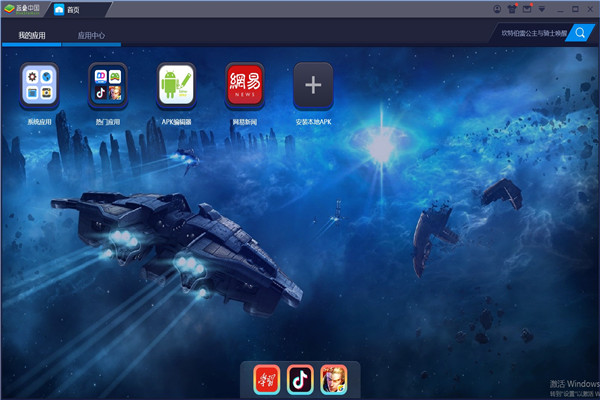The height and width of the screenshot is (400, 600).
Task: Click the 系统应用 label text
Action: click(x=39, y=122)
